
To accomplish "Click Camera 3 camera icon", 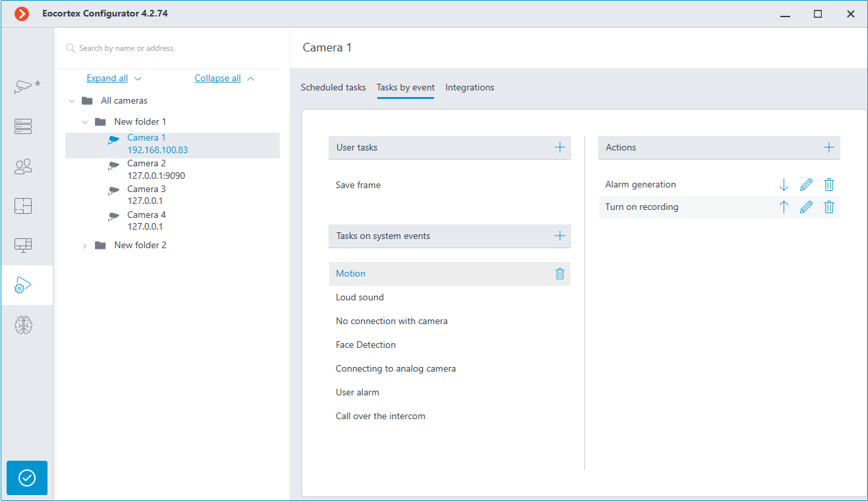I will tap(114, 191).
